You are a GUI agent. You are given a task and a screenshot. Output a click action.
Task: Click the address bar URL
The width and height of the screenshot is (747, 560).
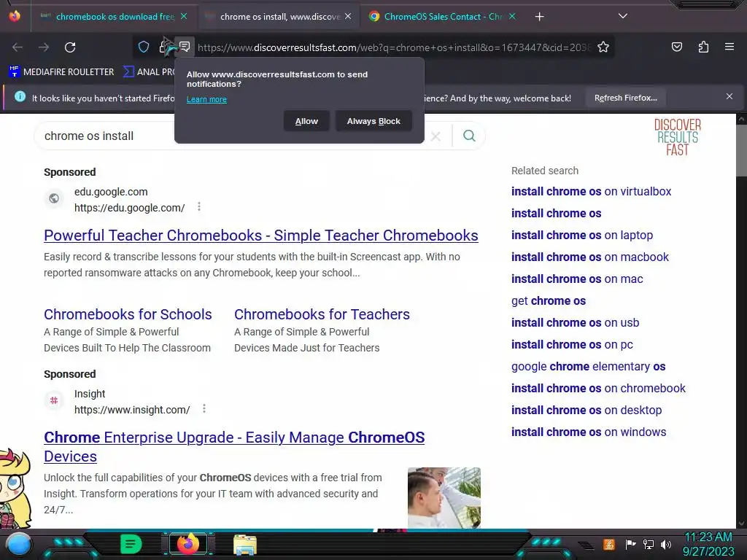pyautogui.click(x=393, y=47)
